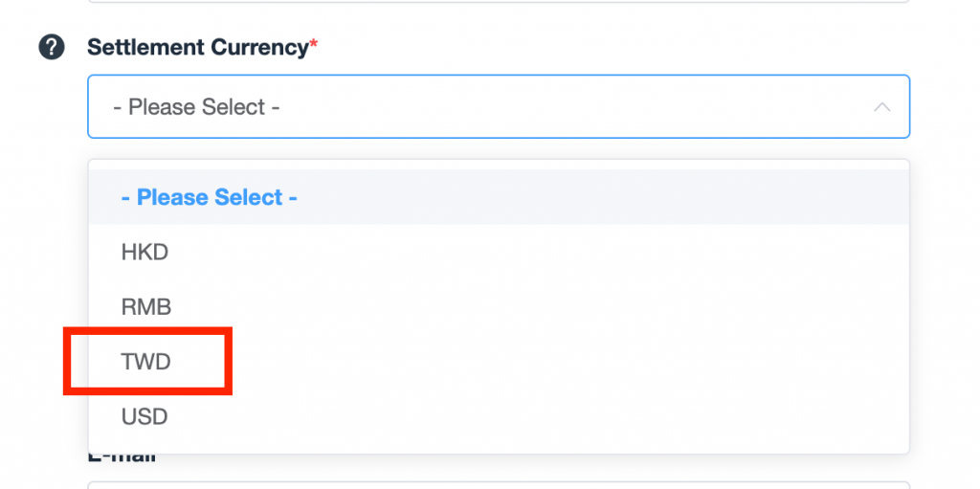The image size is (980, 489).
Task: Select TWD from the currency list
Action: click(x=499, y=362)
